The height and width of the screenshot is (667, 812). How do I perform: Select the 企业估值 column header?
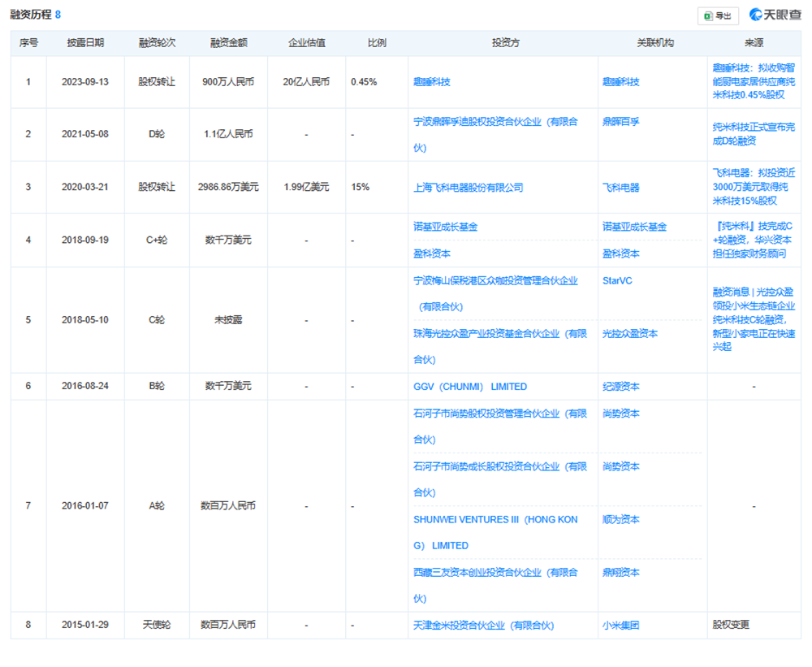pyautogui.click(x=307, y=43)
